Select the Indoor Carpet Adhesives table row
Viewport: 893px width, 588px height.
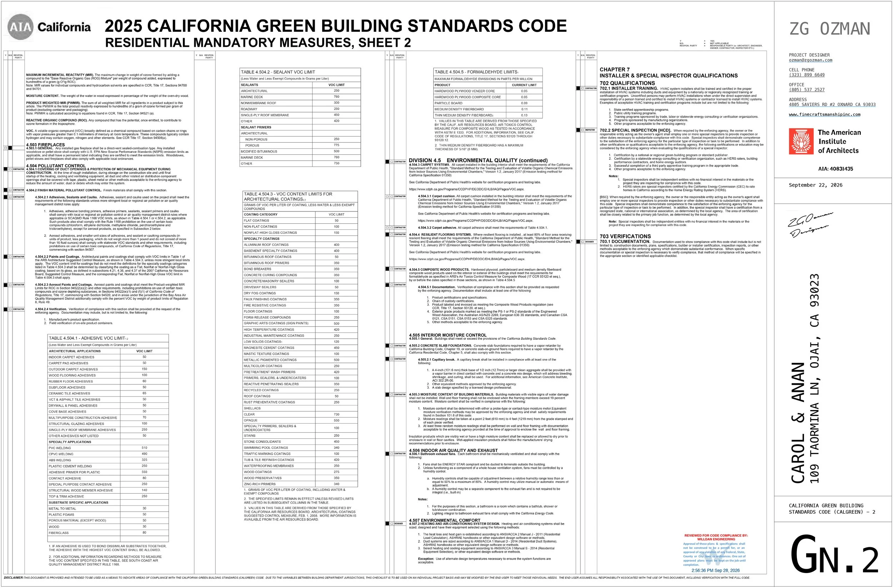click(108, 357)
